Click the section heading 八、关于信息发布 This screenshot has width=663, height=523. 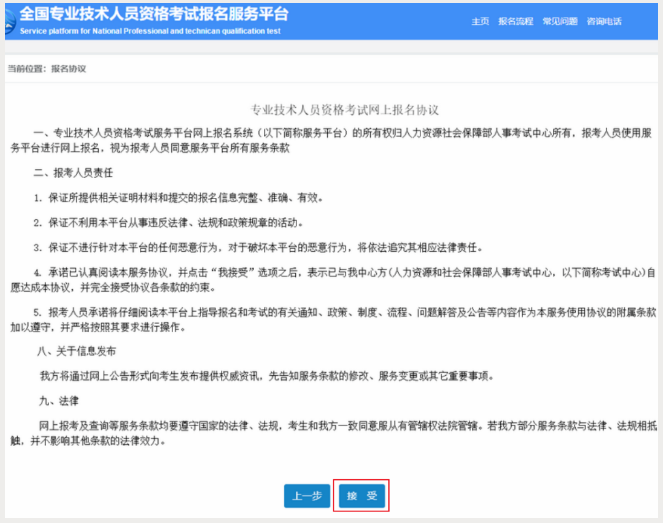pyautogui.click(x=77, y=351)
